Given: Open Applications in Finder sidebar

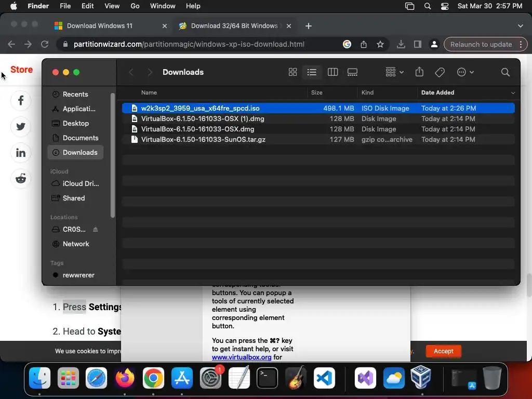Looking at the screenshot, I should click(75, 109).
